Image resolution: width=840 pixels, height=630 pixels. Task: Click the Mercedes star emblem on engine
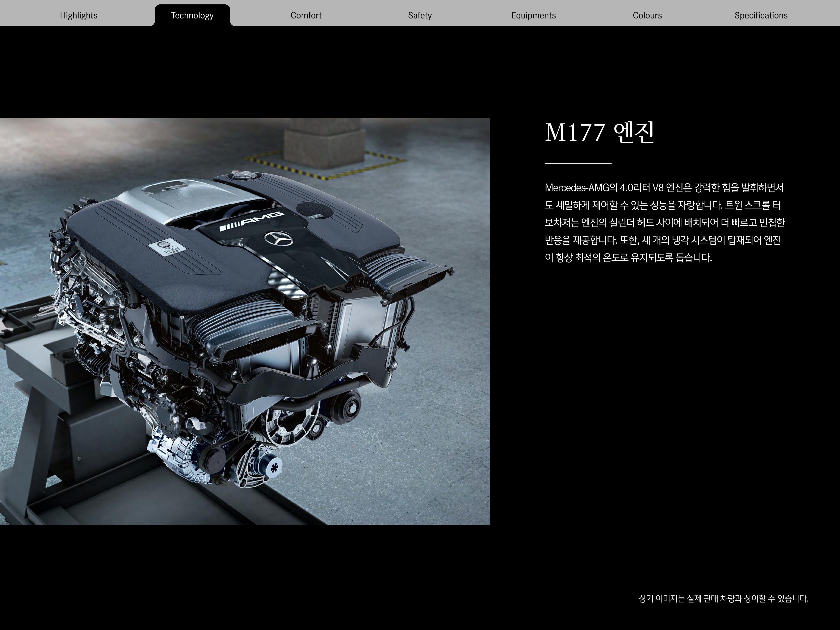pyautogui.click(x=279, y=240)
